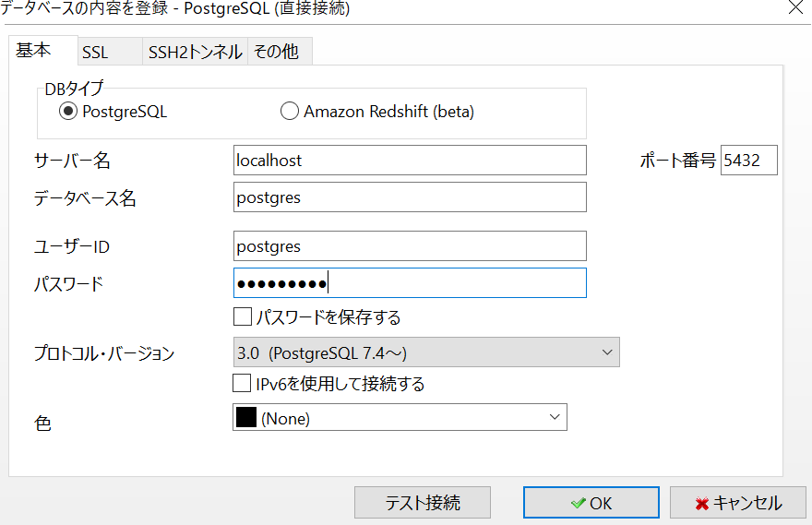Close the dialog with the title bar X
The image size is (812, 525).
pos(796,7)
